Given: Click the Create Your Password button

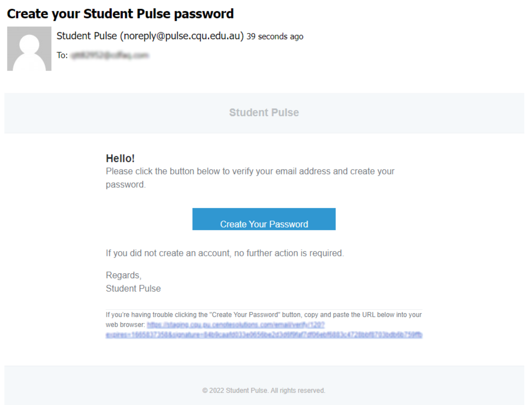Looking at the screenshot, I should 264,219.
